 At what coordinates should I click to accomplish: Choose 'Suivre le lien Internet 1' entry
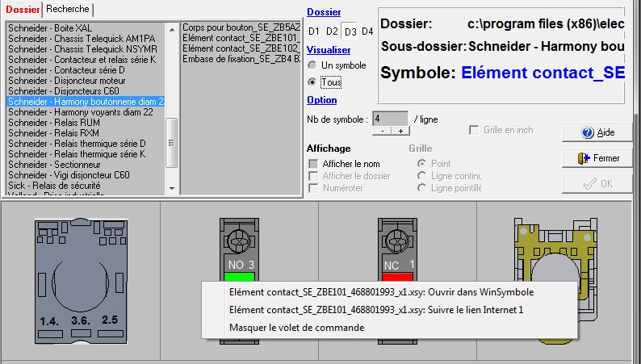point(376,310)
